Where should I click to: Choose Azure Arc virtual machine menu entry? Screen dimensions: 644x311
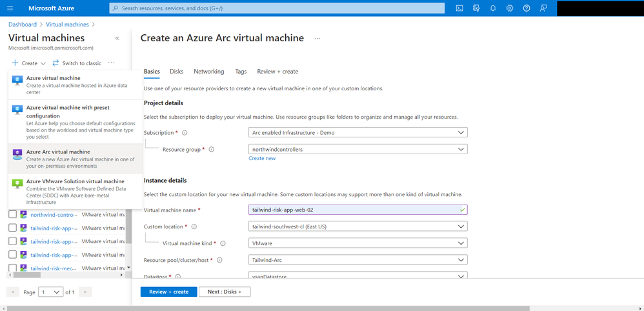coord(75,158)
